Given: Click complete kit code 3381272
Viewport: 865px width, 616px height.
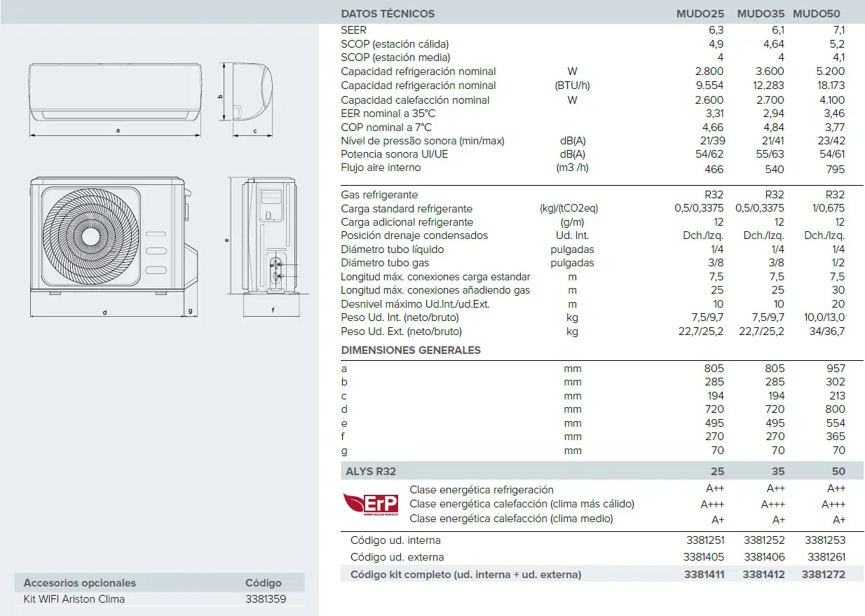Looking at the screenshot, I should click(x=824, y=574).
